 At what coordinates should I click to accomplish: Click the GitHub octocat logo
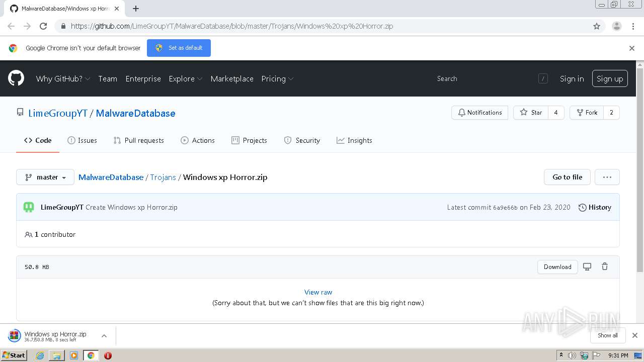coord(16,78)
